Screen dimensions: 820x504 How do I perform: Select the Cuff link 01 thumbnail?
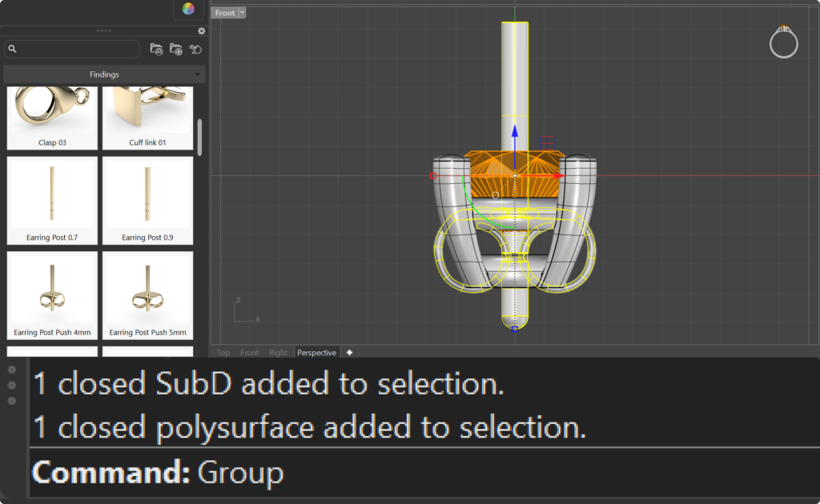[147, 118]
